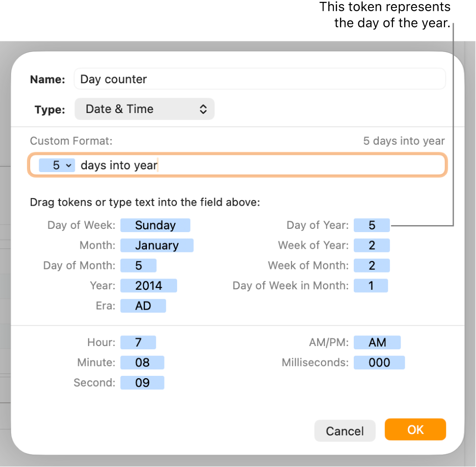476x467 pixels.
Task: Click inside the Name field labeled Day counter
Action: pos(259,79)
